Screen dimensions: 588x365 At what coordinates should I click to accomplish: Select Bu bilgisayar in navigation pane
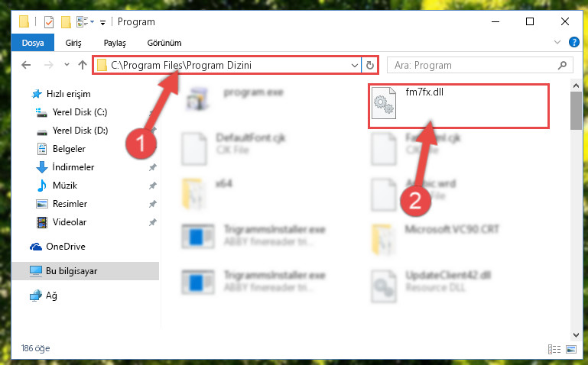click(x=85, y=270)
